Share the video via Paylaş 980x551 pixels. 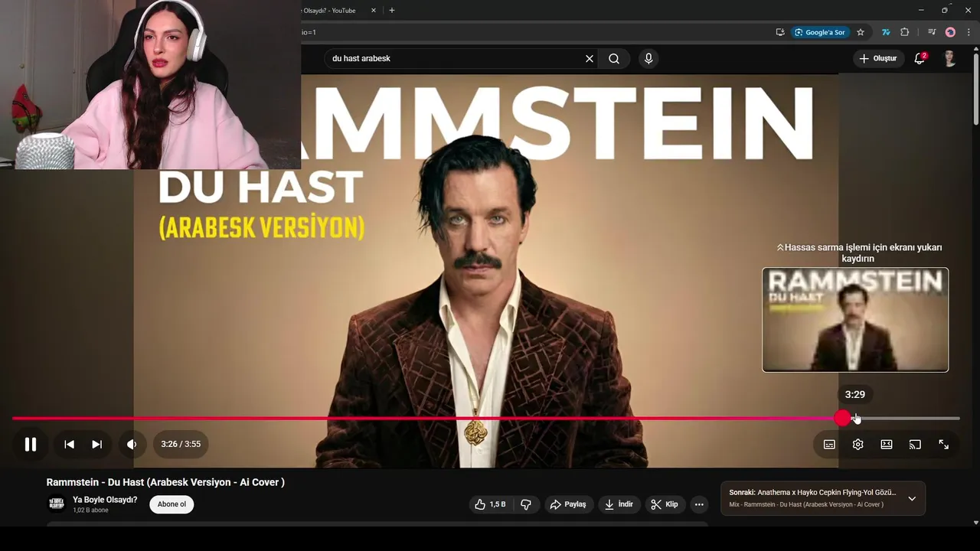coord(567,504)
